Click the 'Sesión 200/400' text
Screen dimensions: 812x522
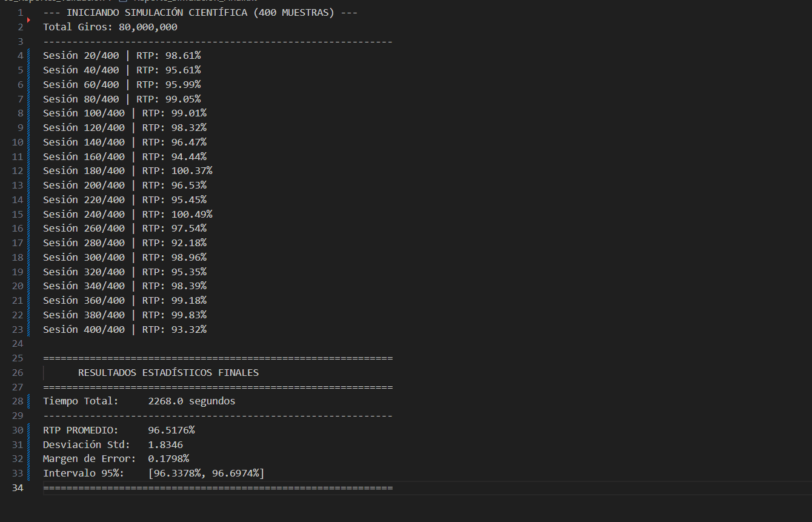pos(84,186)
